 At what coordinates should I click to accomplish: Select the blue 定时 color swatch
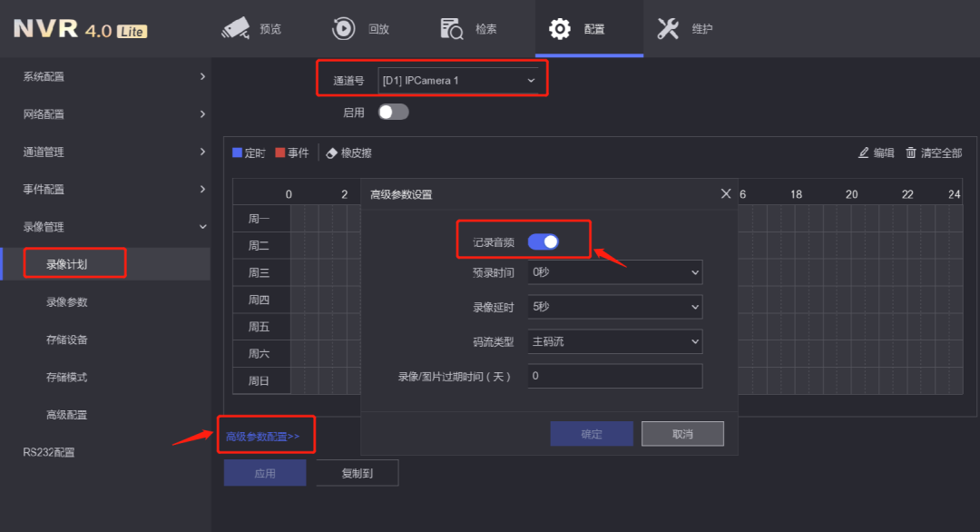[x=238, y=153]
